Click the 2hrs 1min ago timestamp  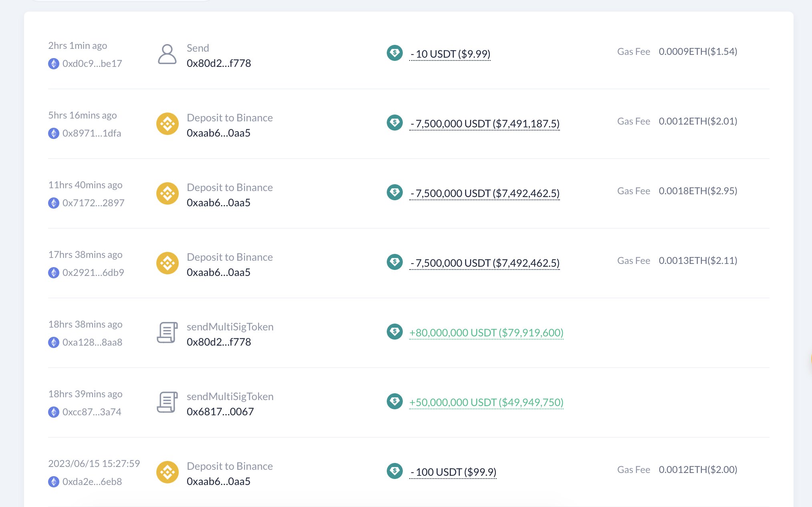(x=78, y=46)
